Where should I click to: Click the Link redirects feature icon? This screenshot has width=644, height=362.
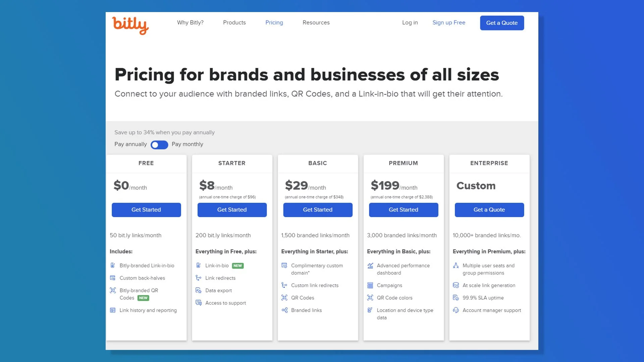(199, 278)
